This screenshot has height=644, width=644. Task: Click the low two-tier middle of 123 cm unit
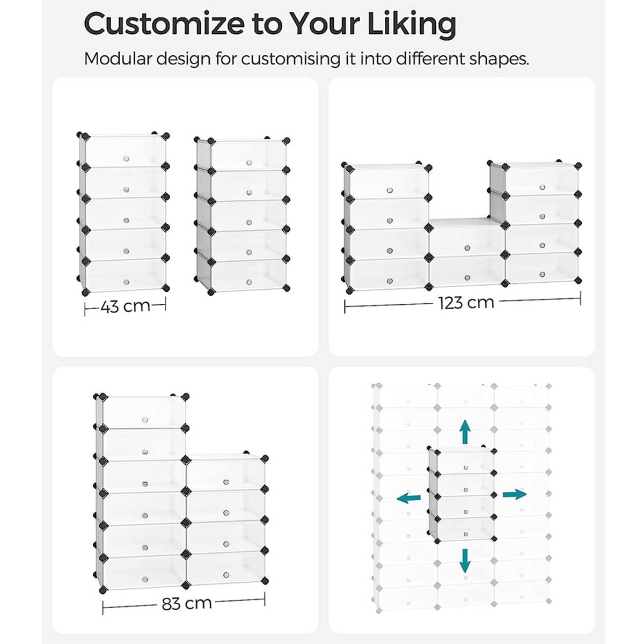(x=467, y=252)
